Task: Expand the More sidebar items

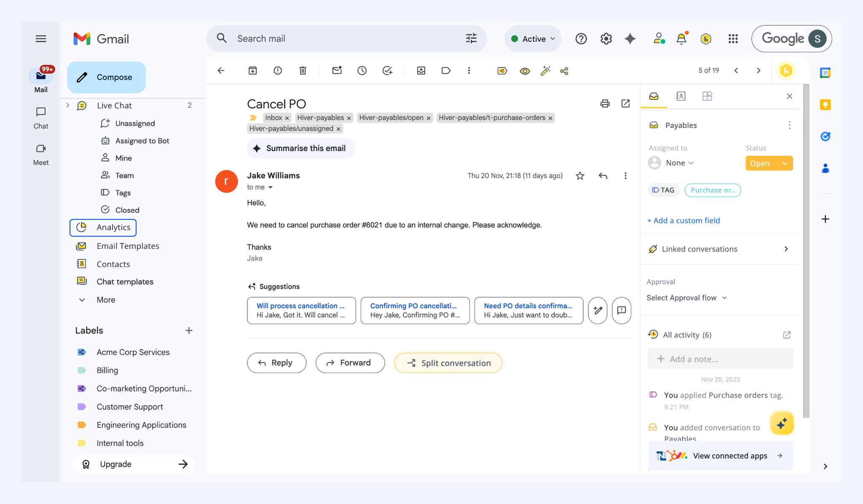Action: pos(106,300)
